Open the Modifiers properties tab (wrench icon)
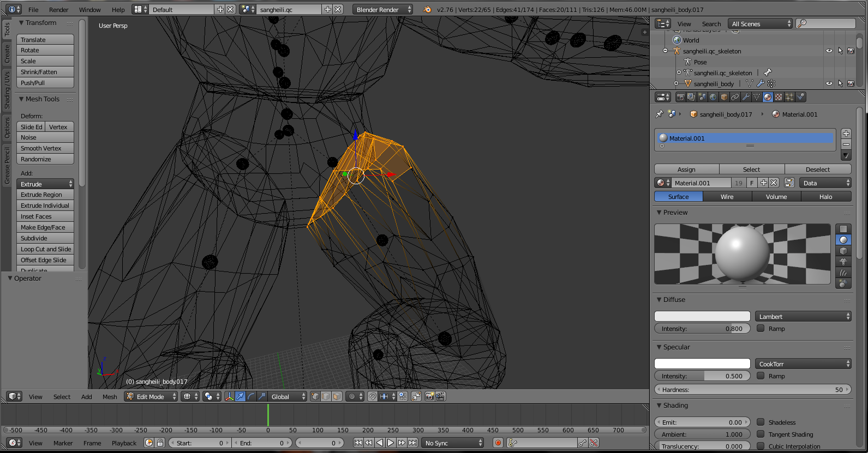The width and height of the screenshot is (868, 453). pyautogui.click(x=746, y=97)
